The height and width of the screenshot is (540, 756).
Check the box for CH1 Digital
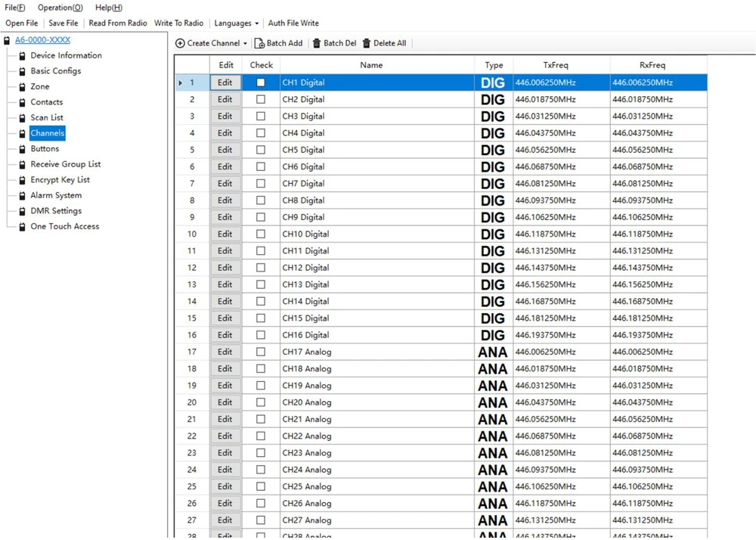pyautogui.click(x=261, y=82)
